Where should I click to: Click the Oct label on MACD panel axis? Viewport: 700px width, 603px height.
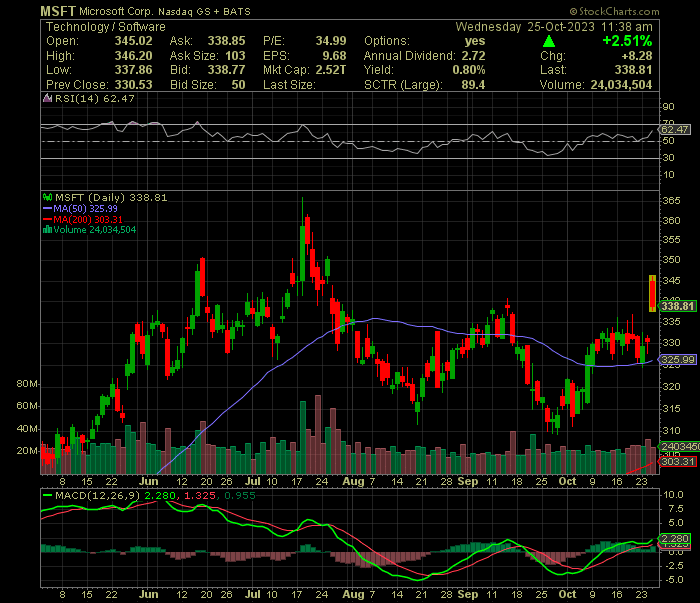coord(567,595)
